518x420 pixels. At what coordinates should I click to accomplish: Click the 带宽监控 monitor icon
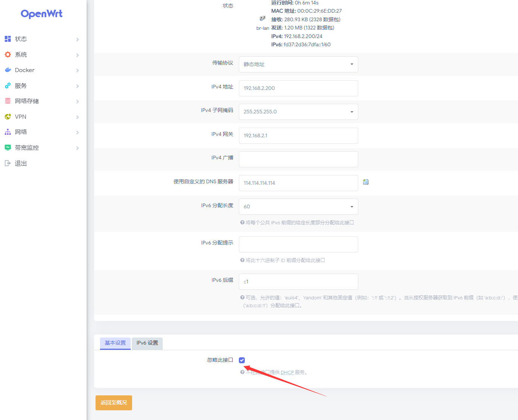tap(8, 147)
